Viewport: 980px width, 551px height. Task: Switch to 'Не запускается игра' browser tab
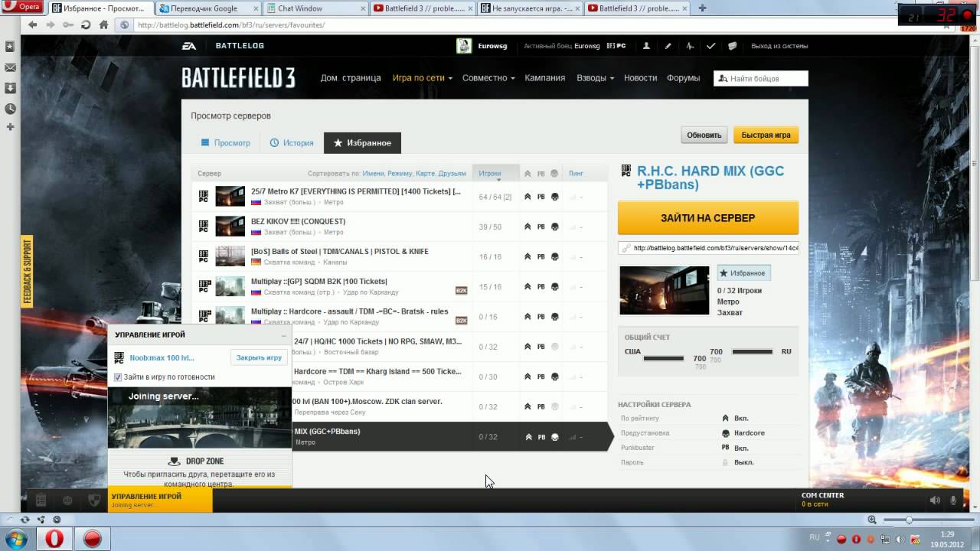point(530,8)
